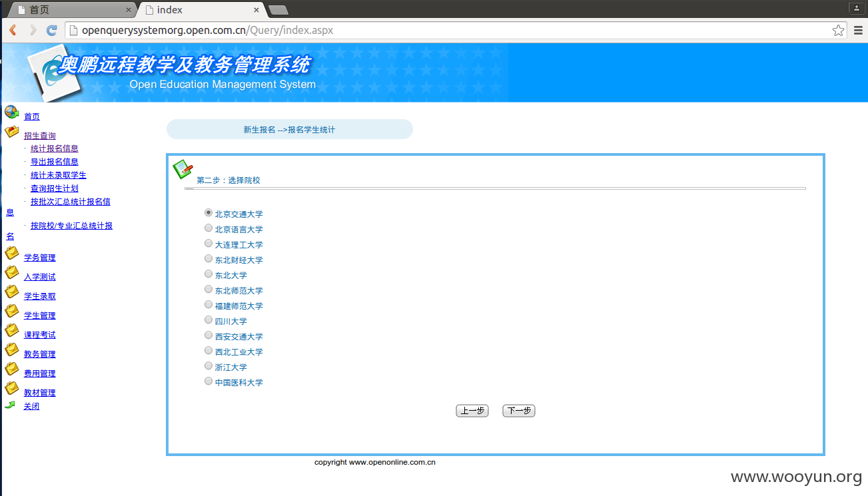
Task: Select 北京交通大学 radio button
Action: pos(209,213)
